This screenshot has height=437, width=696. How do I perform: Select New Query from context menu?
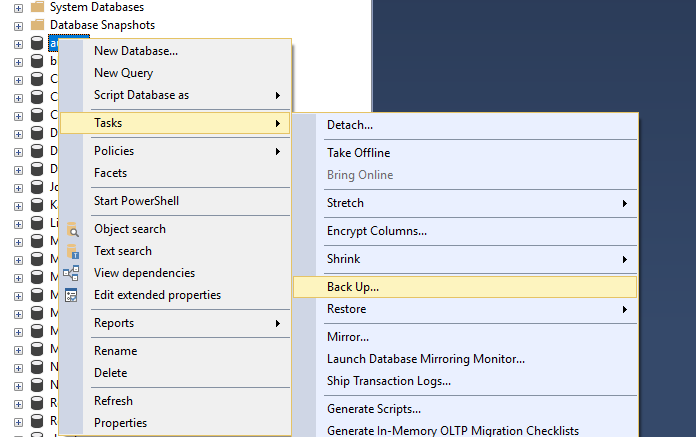coord(123,73)
